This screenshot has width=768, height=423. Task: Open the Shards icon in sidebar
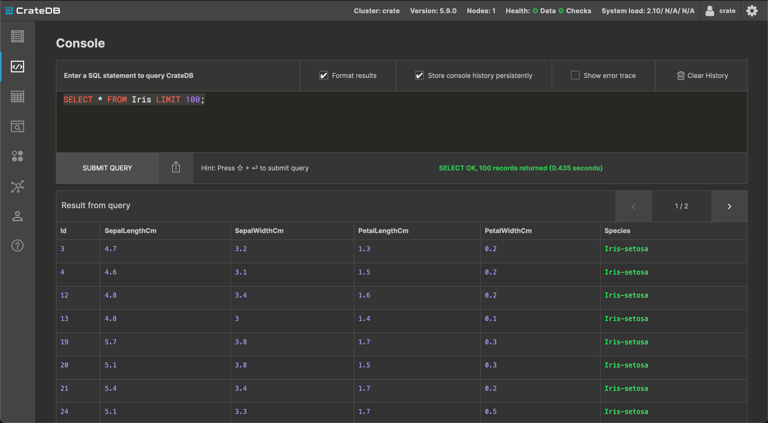tap(18, 156)
